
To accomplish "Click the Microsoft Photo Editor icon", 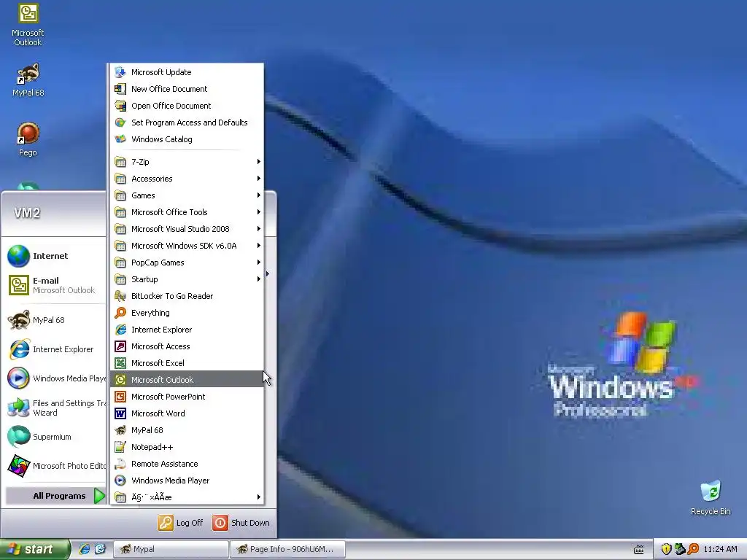I will (x=18, y=466).
